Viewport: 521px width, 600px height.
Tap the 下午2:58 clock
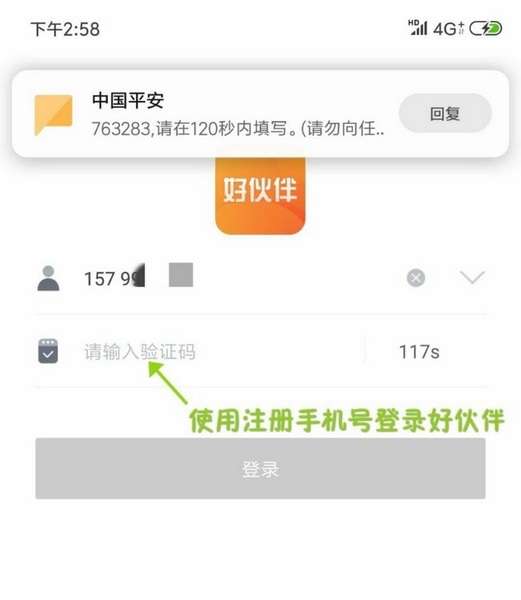pos(65,29)
